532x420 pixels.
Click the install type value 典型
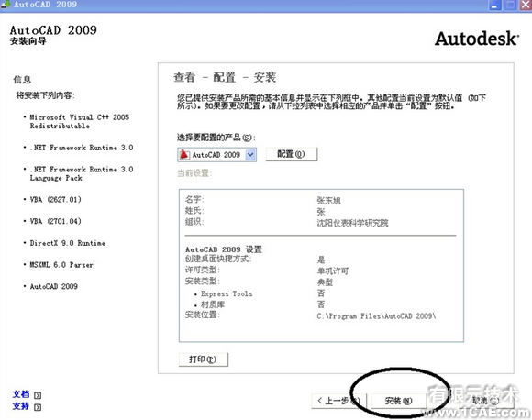[325, 282]
